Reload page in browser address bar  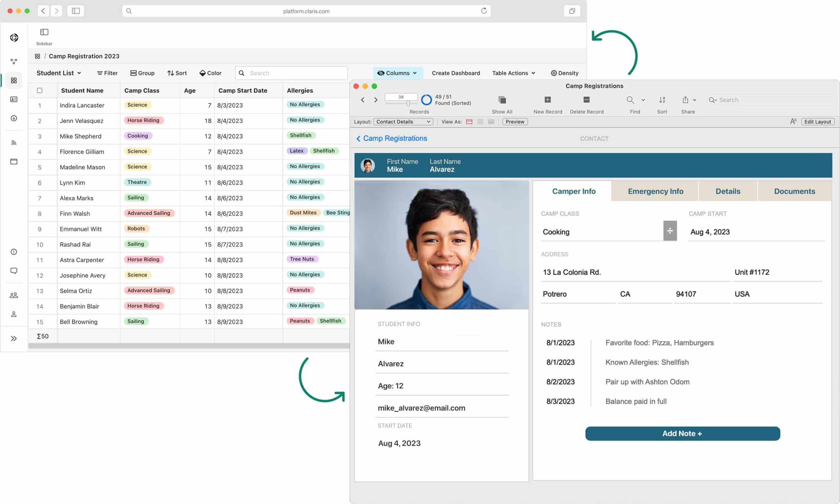click(x=484, y=11)
